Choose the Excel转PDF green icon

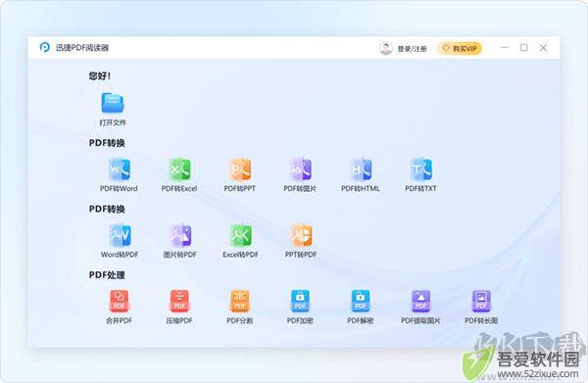(240, 235)
